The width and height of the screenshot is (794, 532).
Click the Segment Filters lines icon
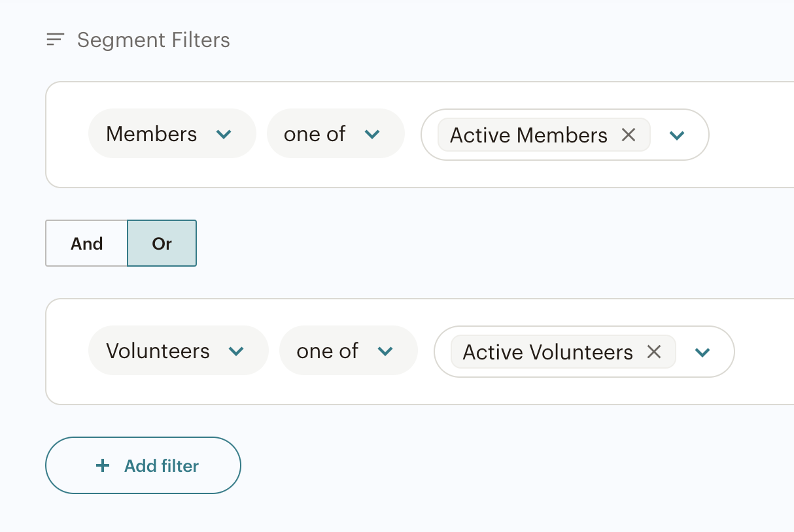coord(55,40)
